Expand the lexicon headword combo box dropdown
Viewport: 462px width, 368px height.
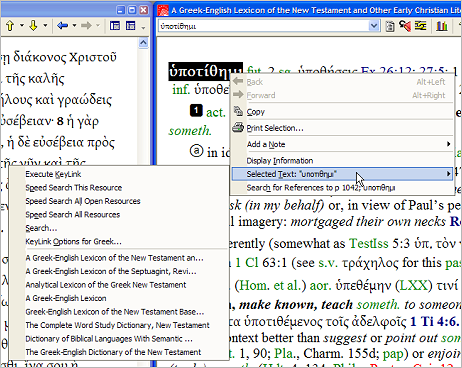point(374,26)
